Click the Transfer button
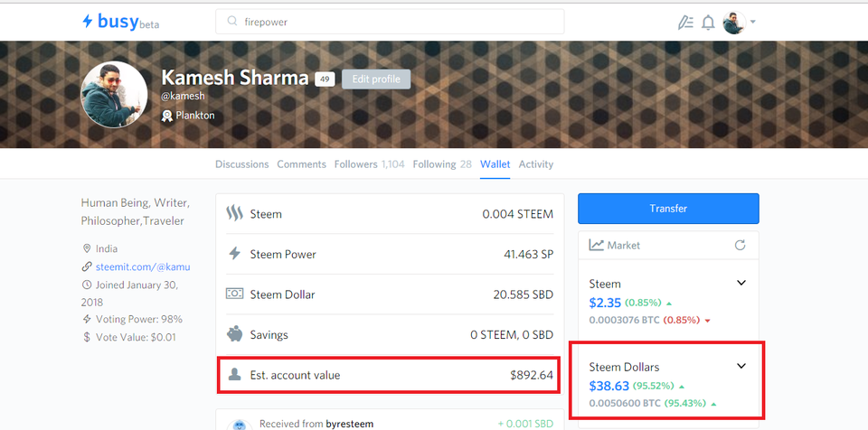Image resolution: width=868 pixels, height=430 pixels. click(x=668, y=209)
